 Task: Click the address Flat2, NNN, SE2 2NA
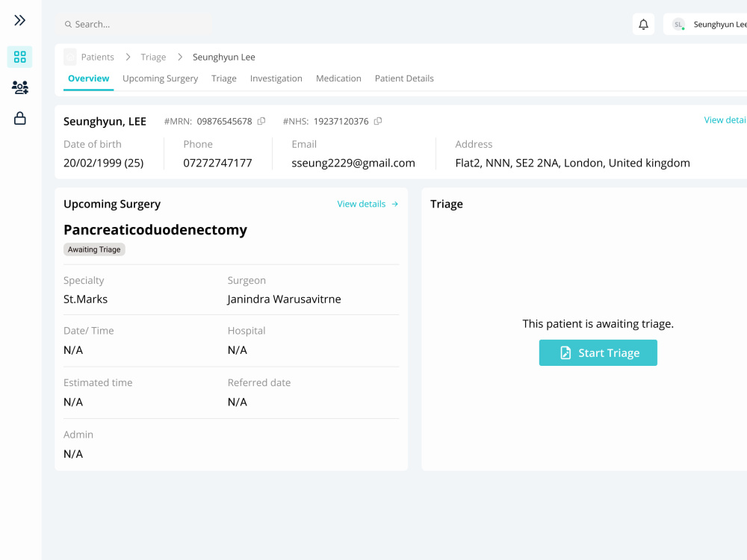[x=572, y=163]
